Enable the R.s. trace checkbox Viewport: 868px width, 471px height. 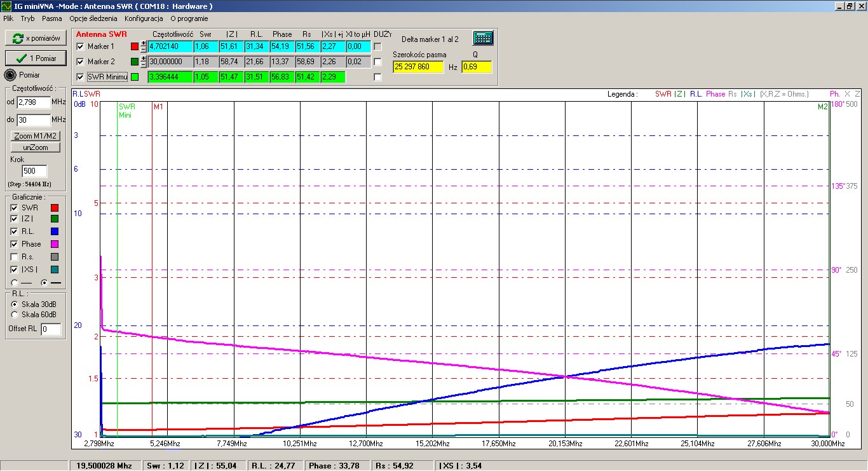(x=14, y=257)
